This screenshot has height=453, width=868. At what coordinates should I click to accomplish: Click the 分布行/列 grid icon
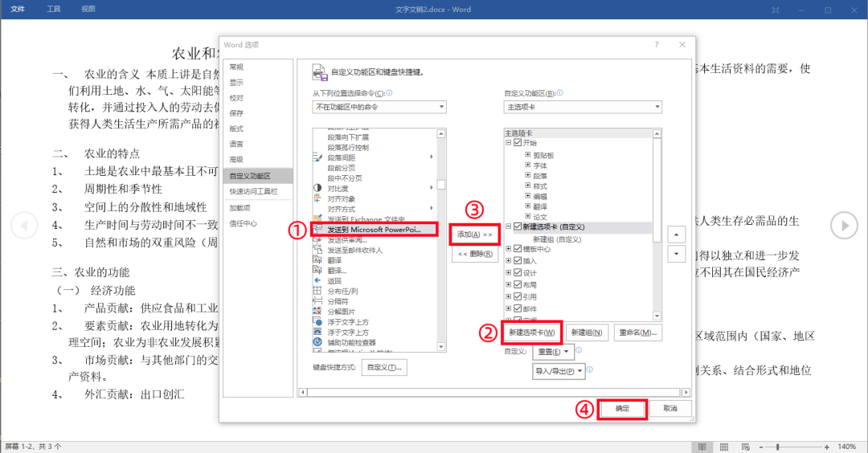317,291
